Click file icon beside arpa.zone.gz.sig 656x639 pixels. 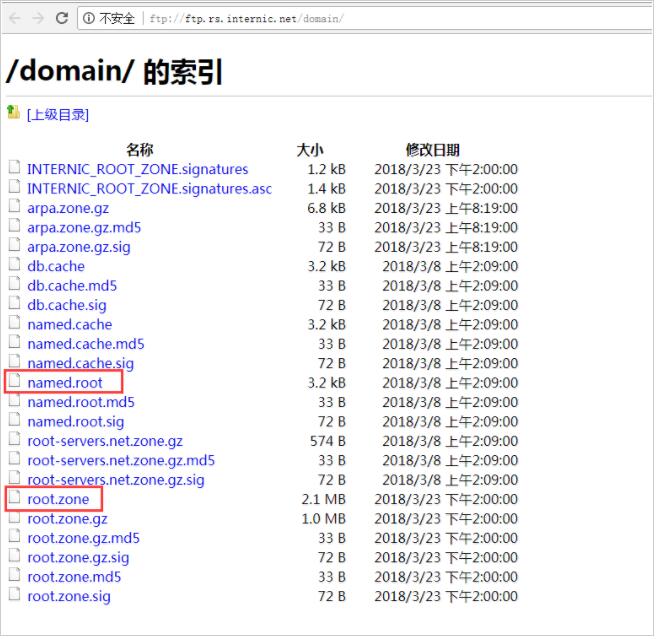point(14,244)
